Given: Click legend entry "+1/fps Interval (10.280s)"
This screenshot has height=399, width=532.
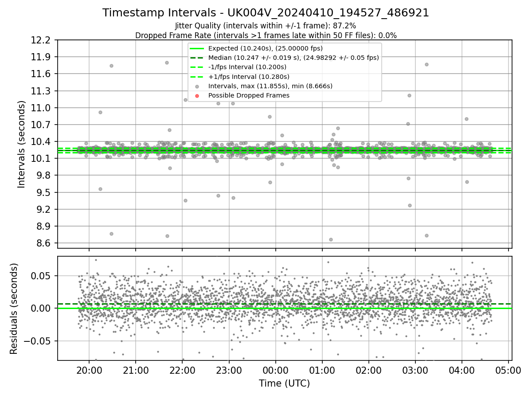Looking at the screenshot, I should click(248, 77).
